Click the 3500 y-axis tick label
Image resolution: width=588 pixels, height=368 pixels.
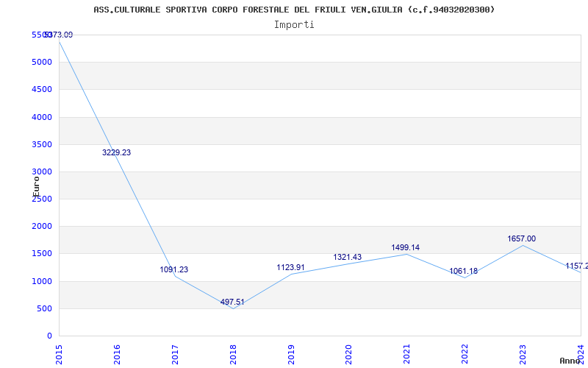pyautogui.click(x=42, y=144)
